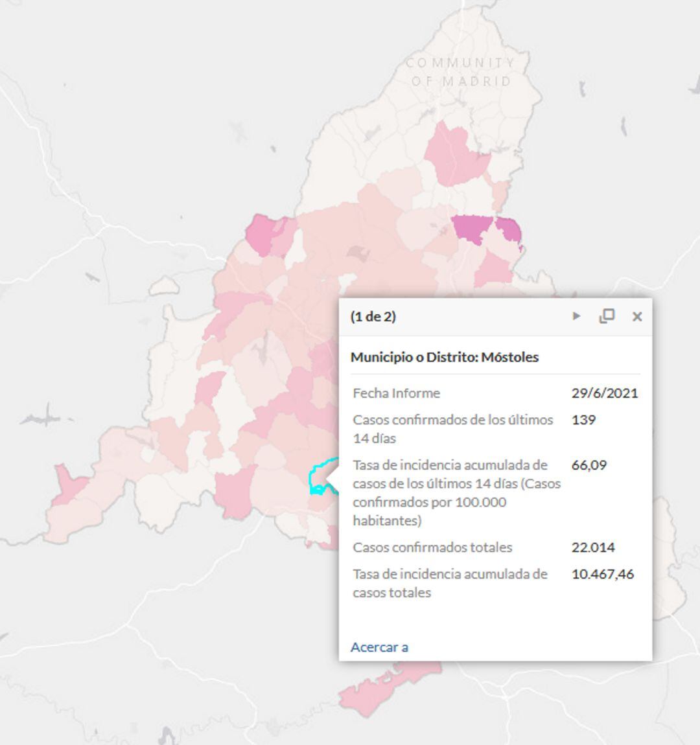Click the right dark magenta municipality
The width and height of the screenshot is (700, 745).
pyautogui.click(x=508, y=229)
